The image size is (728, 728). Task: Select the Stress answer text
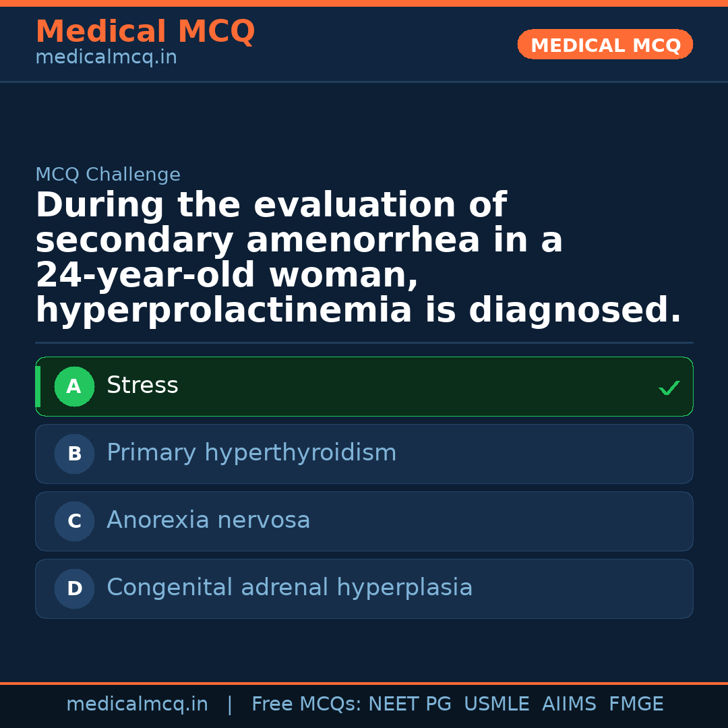pos(142,386)
